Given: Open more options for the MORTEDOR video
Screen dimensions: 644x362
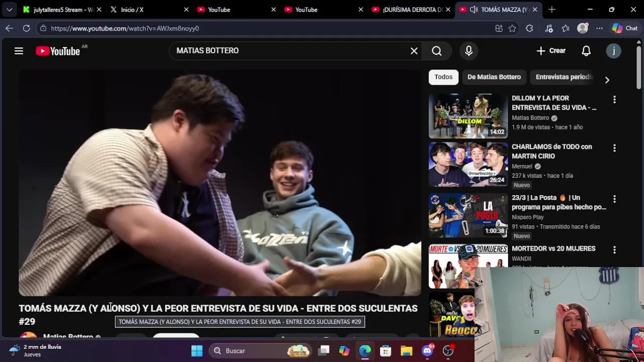Looking at the screenshot, I should click(x=614, y=250).
